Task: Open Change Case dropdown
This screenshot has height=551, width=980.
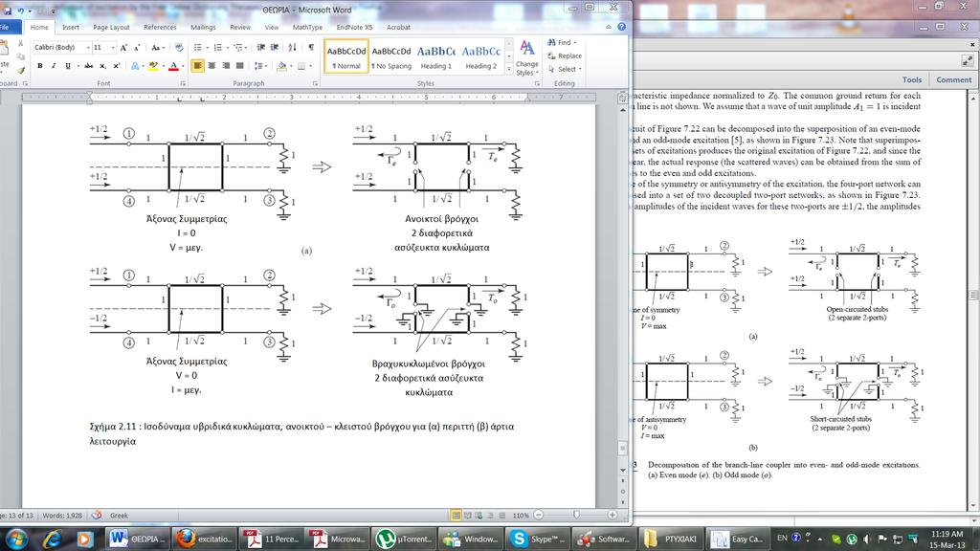Action: (156, 48)
